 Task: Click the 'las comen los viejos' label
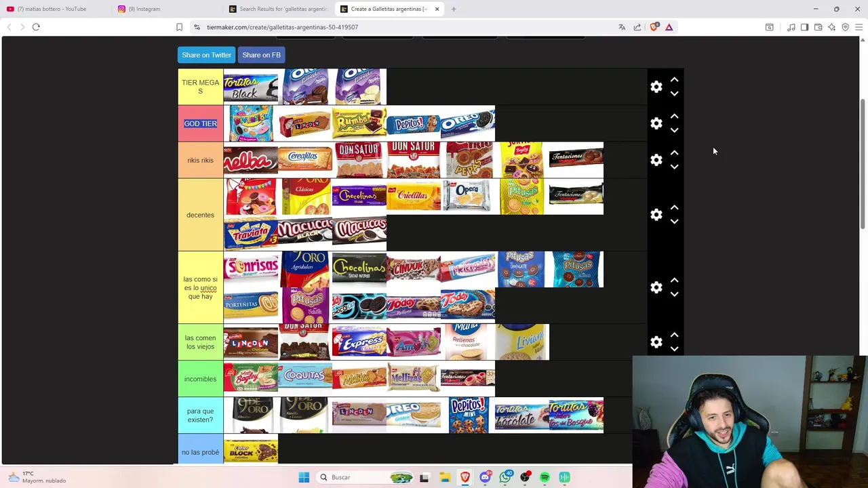tap(200, 342)
